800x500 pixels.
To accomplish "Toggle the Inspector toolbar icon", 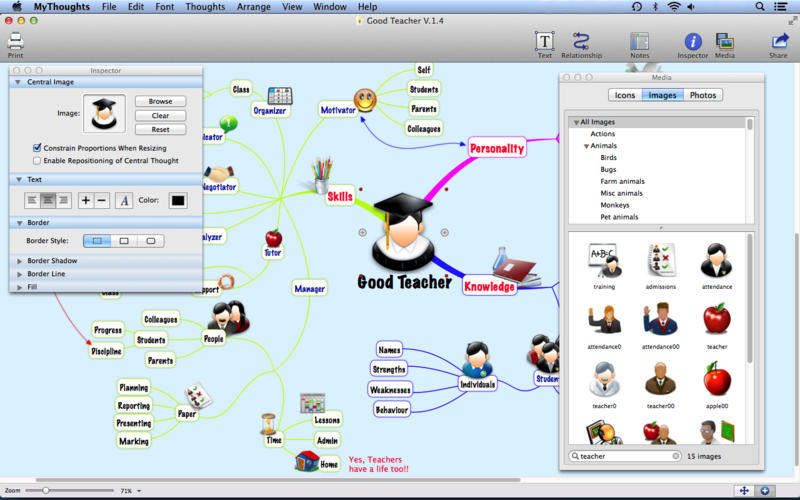I will point(692,41).
